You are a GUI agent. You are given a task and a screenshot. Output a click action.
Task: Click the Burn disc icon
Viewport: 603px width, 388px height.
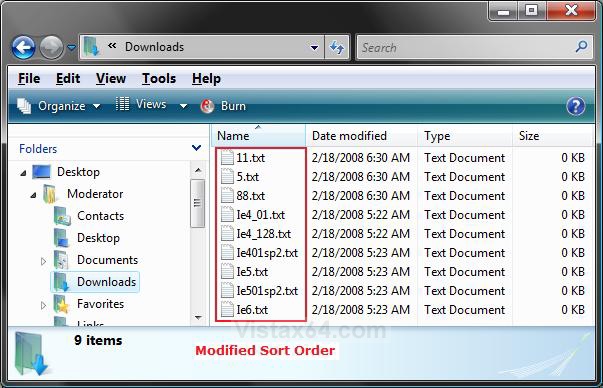[207, 106]
